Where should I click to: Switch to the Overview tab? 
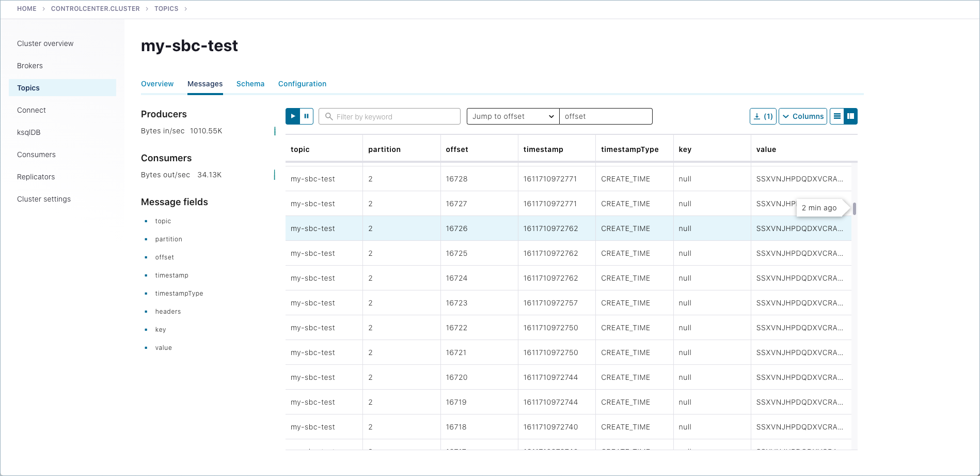[157, 84]
